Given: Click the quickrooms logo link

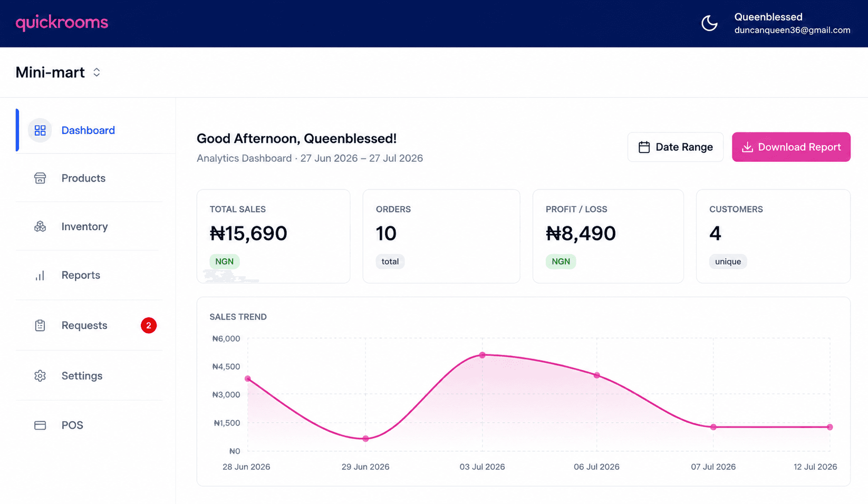Looking at the screenshot, I should pyautogui.click(x=62, y=23).
